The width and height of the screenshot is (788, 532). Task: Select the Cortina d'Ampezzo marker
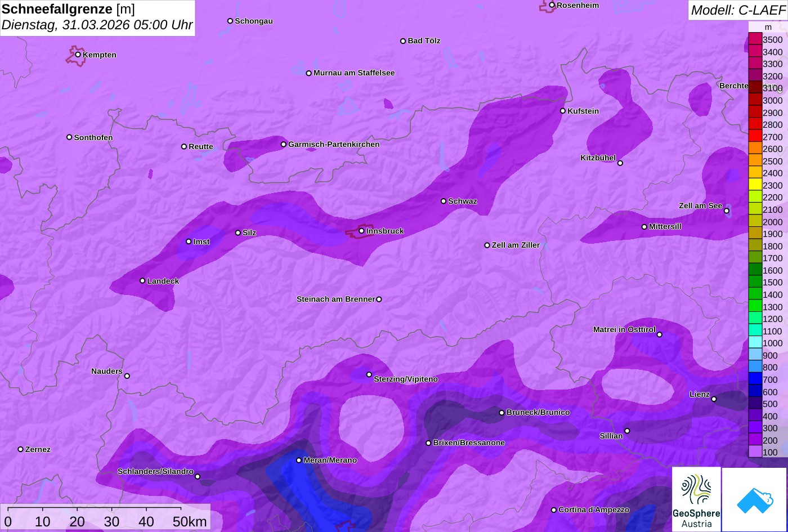pos(554,510)
